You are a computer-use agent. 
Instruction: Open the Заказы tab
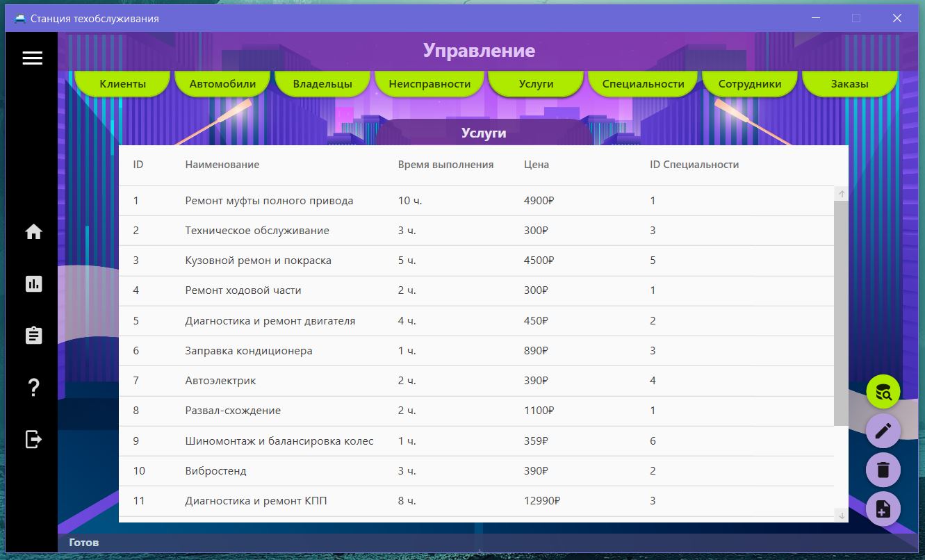click(x=849, y=84)
